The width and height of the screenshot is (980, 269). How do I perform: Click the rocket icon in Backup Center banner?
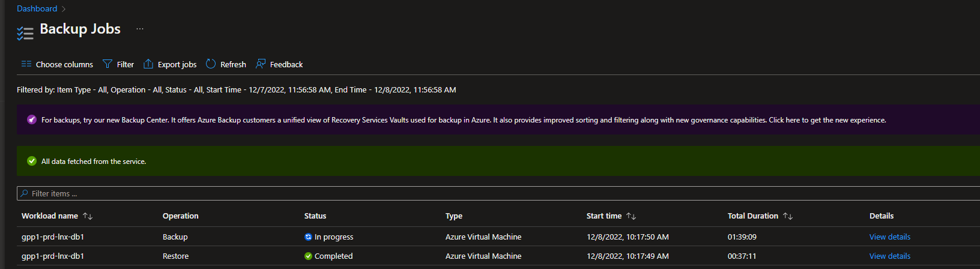pos(32,119)
